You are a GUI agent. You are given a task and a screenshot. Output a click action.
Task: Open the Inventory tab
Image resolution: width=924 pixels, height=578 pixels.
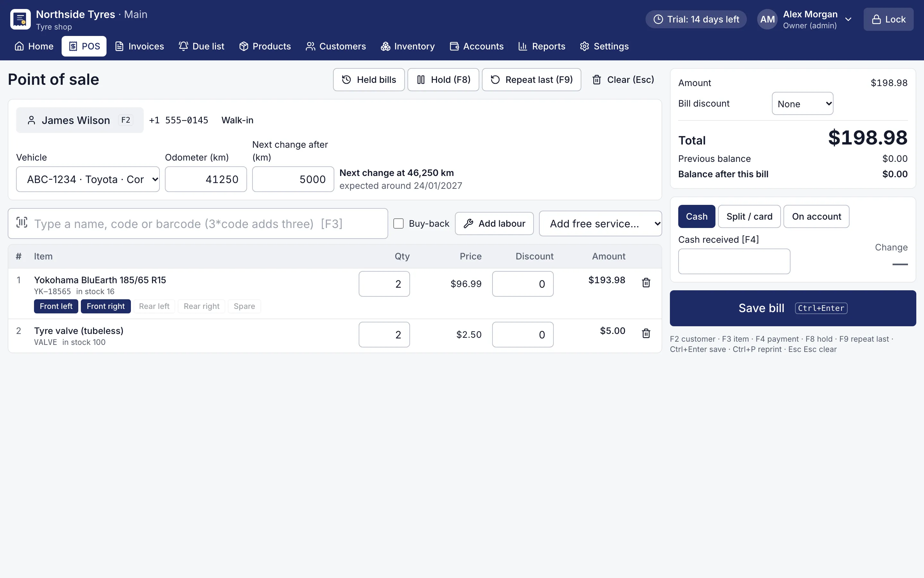pos(408,46)
